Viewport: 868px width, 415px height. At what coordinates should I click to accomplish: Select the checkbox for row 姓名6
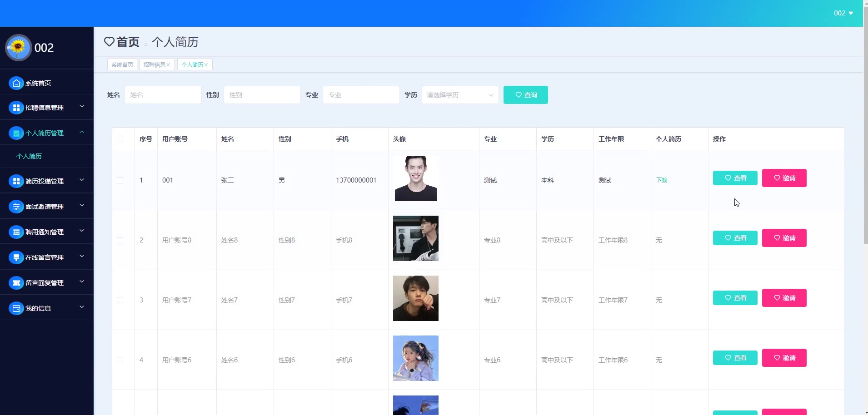(x=120, y=360)
